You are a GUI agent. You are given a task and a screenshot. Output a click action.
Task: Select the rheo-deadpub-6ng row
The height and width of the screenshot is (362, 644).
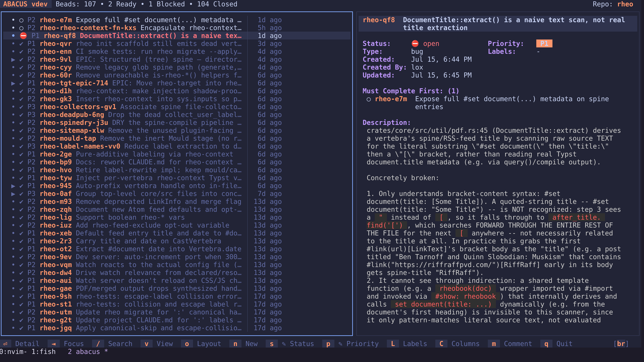point(177,115)
